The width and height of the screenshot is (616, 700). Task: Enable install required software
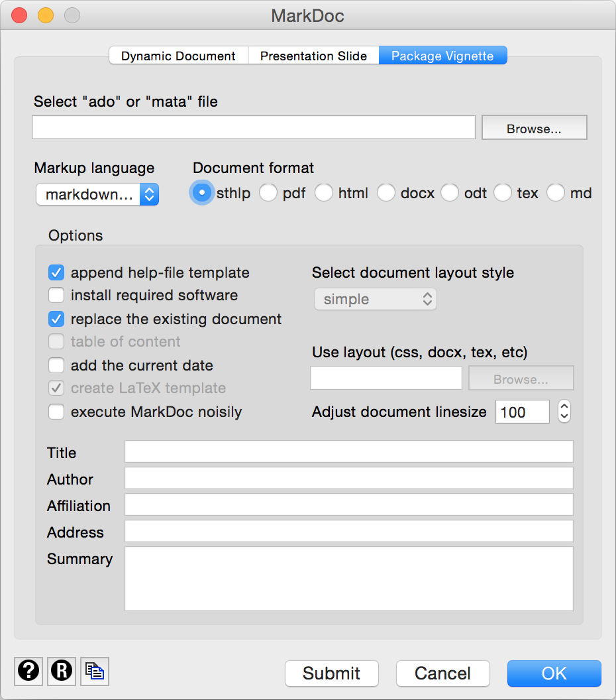click(x=56, y=295)
